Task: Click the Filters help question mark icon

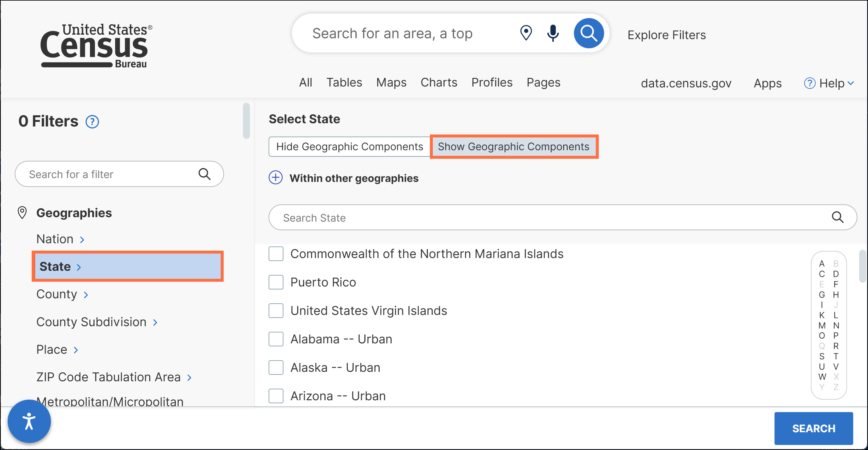Action: click(x=92, y=122)
